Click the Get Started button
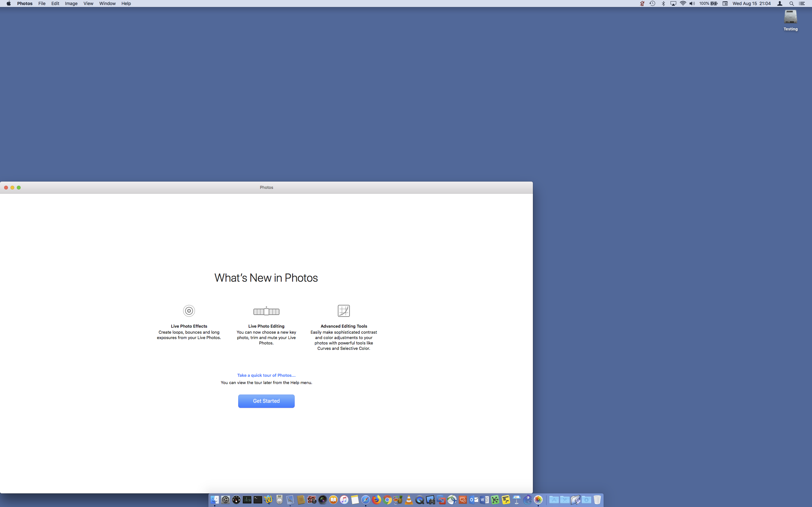Screen dimensions: 812x507 pos(266,401)
